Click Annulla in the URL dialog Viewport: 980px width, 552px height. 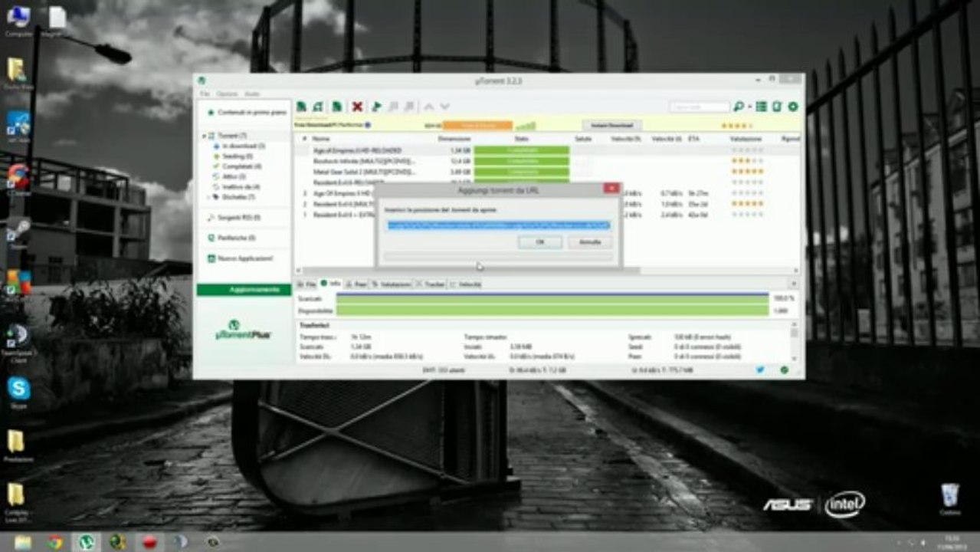click(x=589, y=242)
